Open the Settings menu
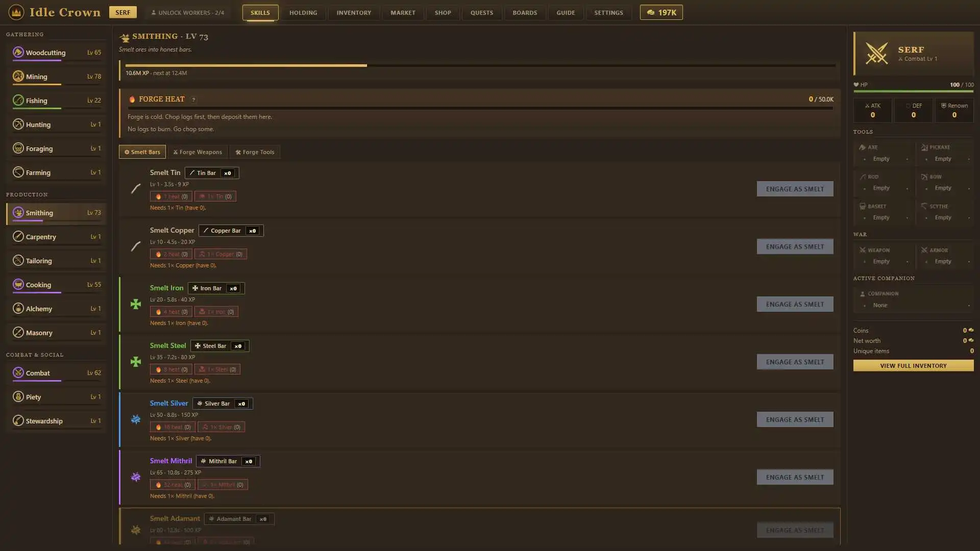Screen dimensions: 980x551 pos(608,12)
